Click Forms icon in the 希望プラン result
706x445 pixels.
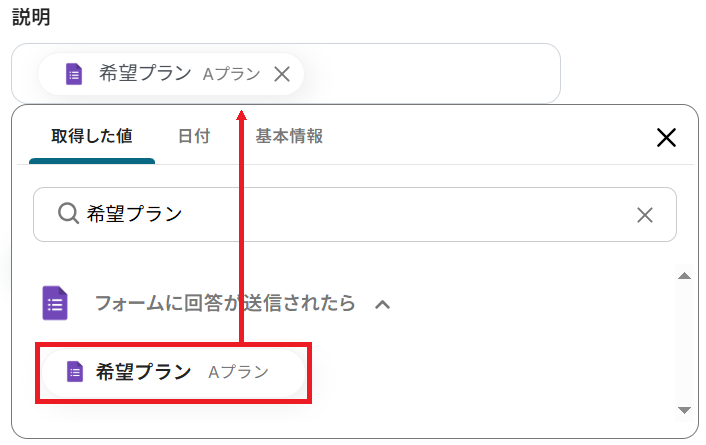(74, 372)
